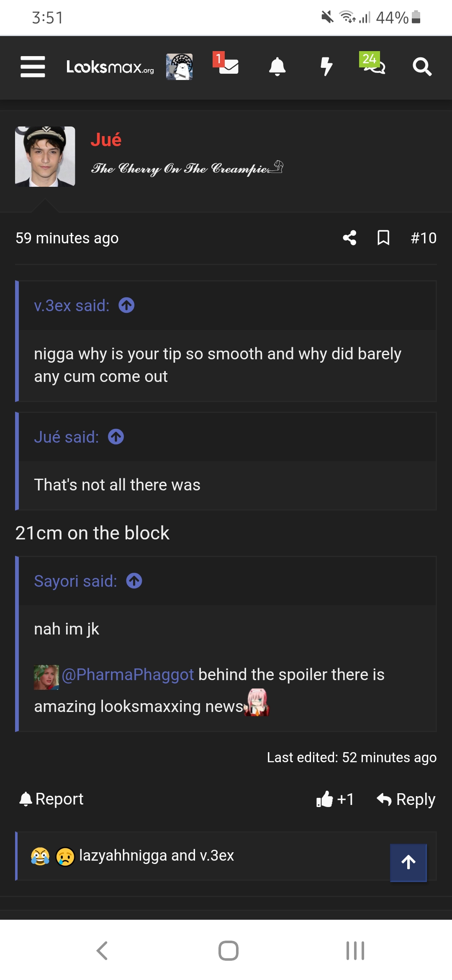Open Jué's profile avatar thumbnail

[45, 156]
